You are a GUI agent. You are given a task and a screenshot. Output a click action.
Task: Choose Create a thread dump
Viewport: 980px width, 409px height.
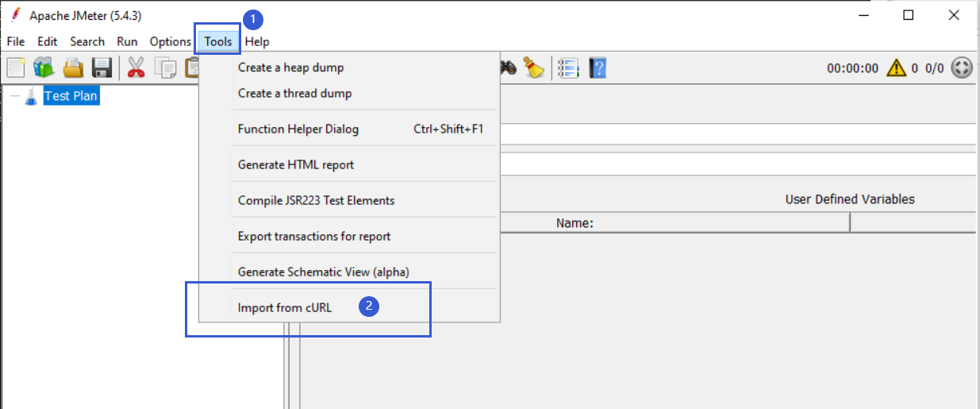click(349, 93)
